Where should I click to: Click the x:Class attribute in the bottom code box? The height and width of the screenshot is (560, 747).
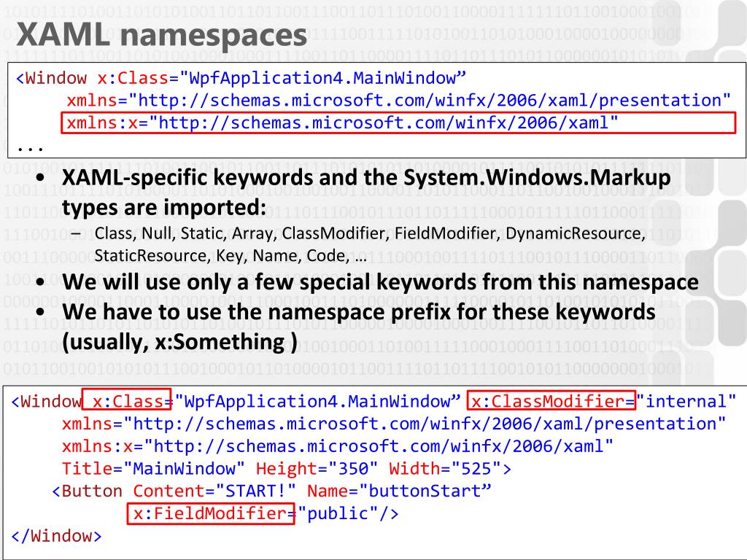[126, 400]
